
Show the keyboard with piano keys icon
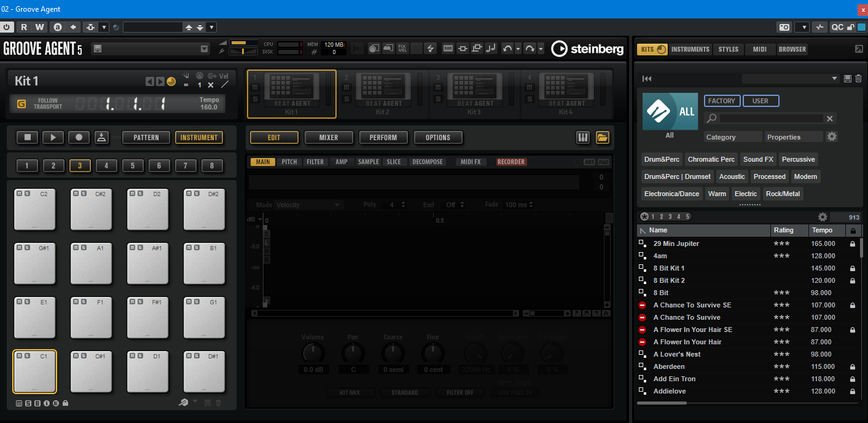(583, 137)
